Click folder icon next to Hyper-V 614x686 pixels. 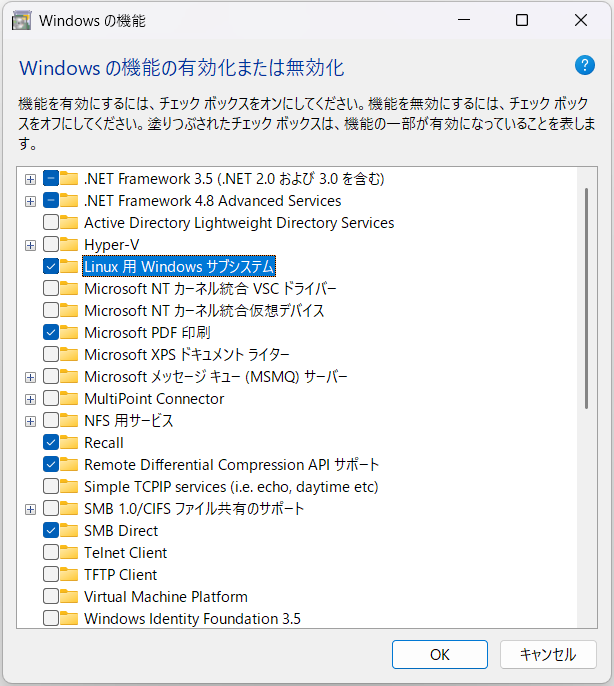coord(69,244)
